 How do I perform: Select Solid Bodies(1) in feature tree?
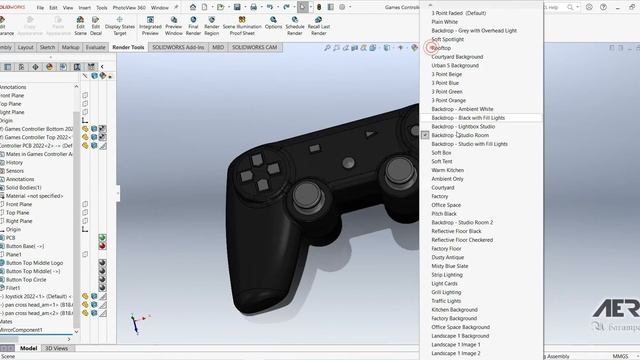click(23, 187)
